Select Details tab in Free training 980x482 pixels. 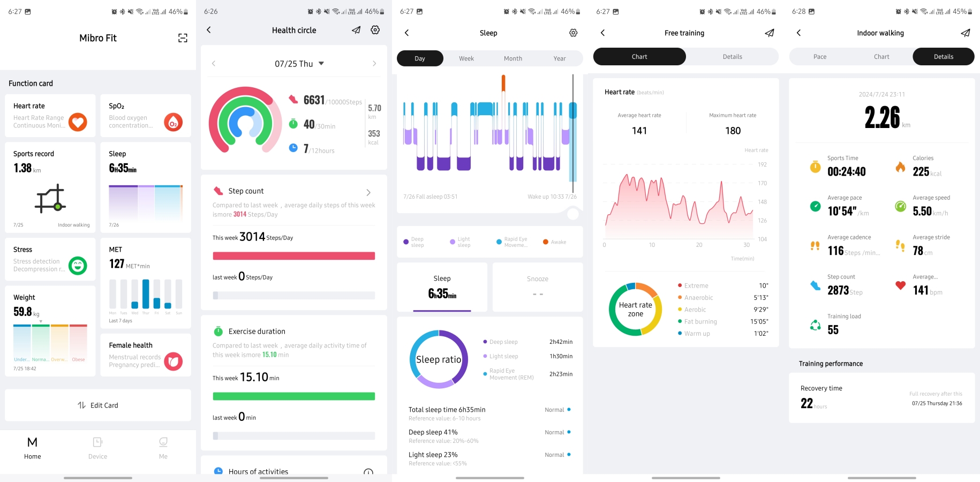(733, 56)
